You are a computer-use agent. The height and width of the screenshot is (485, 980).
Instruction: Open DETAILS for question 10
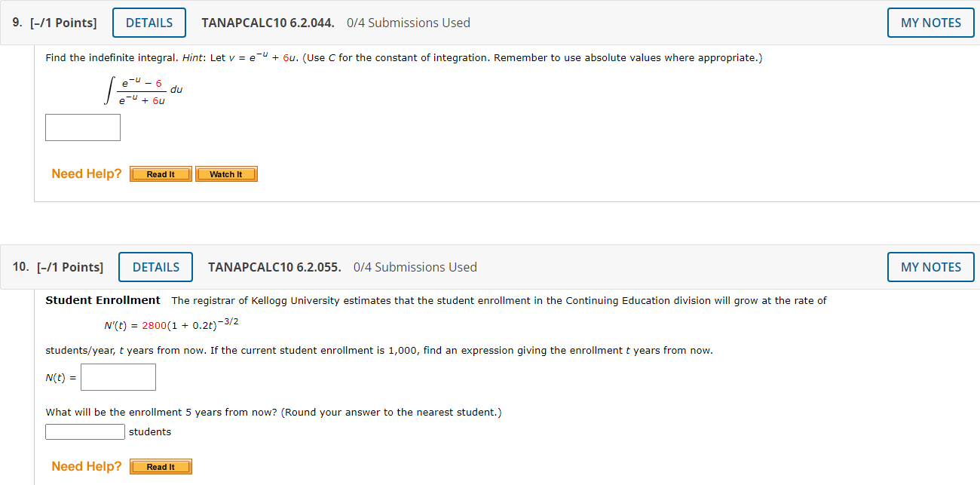click(155, 266)
